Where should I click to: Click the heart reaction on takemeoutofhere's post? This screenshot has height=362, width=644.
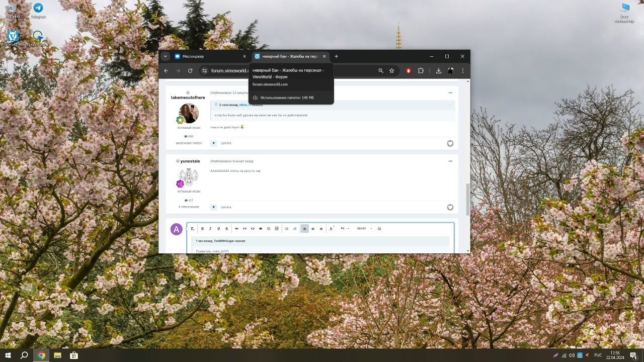coord(450,143)
